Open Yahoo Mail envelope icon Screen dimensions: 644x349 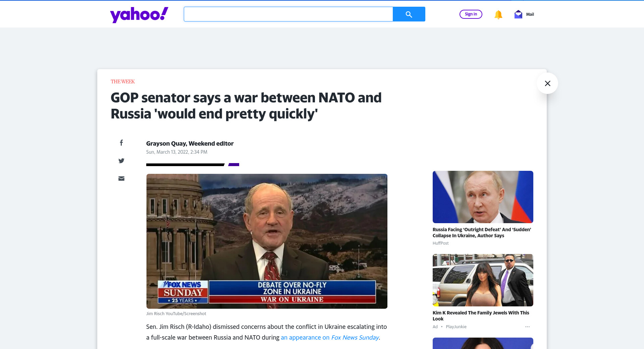(x=518, y=14)
